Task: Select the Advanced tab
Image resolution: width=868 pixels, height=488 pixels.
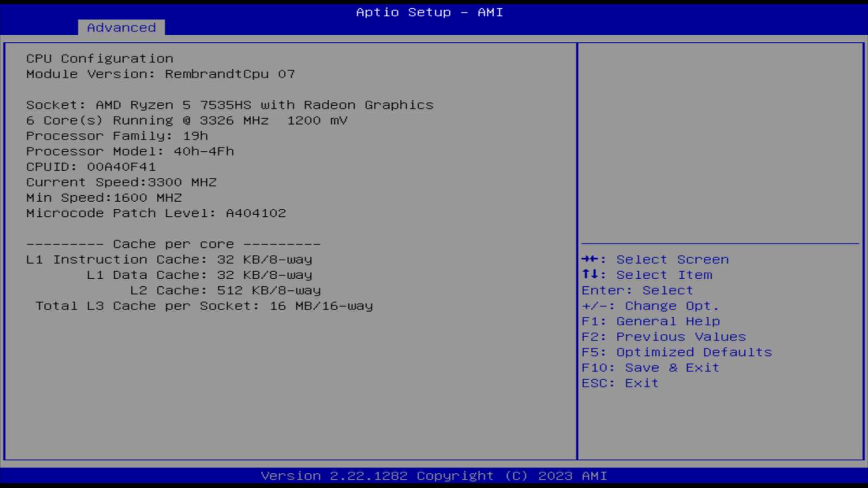Action: tap(122, 28)
